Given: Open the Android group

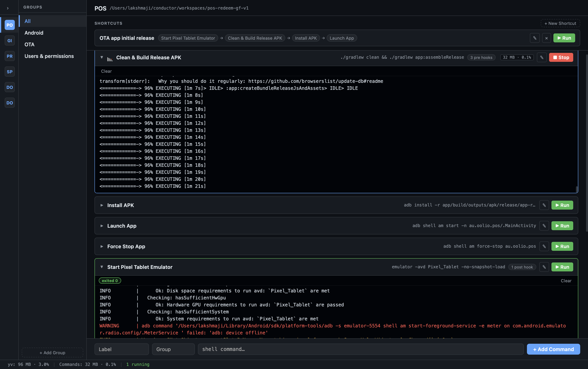Looking at the screenshot, I should tap(52, 33).
